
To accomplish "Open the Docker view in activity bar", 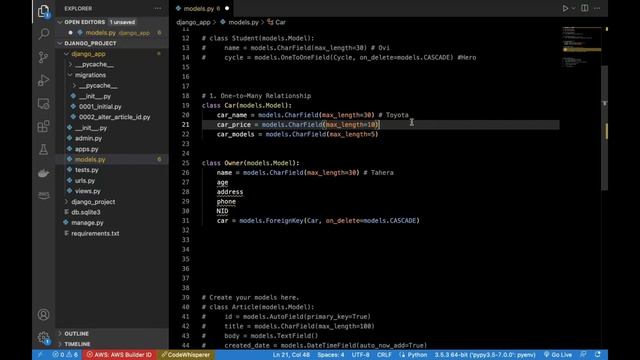I will pos(43,173).
